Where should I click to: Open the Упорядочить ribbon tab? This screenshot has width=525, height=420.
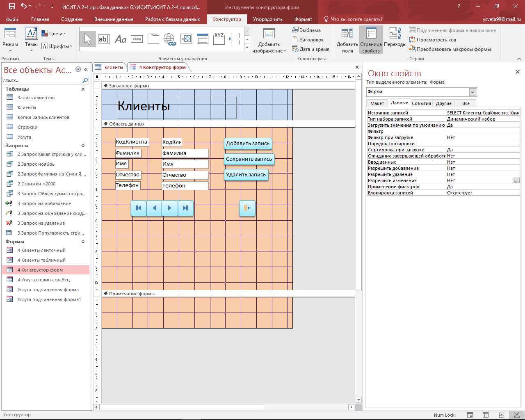268,19
